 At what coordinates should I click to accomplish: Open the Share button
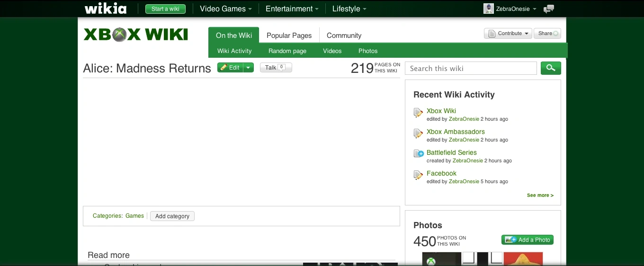click(x=547, y=33)
